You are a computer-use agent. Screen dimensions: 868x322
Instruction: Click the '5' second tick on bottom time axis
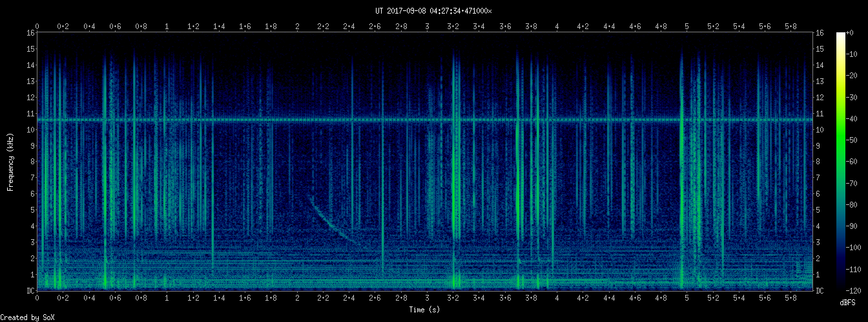687,298
